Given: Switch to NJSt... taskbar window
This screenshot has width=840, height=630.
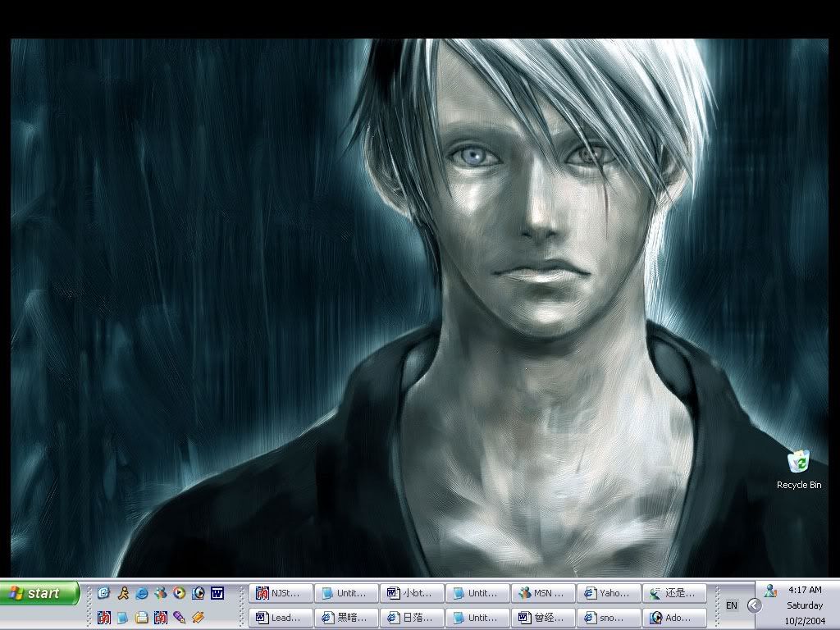Looking at the screenshot, I should 281,593.
